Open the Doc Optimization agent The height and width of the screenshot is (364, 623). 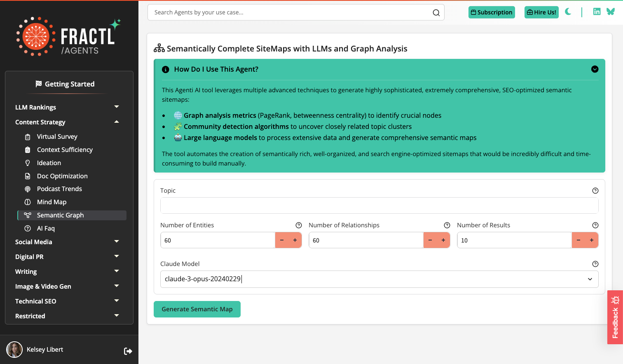point(62,176)
